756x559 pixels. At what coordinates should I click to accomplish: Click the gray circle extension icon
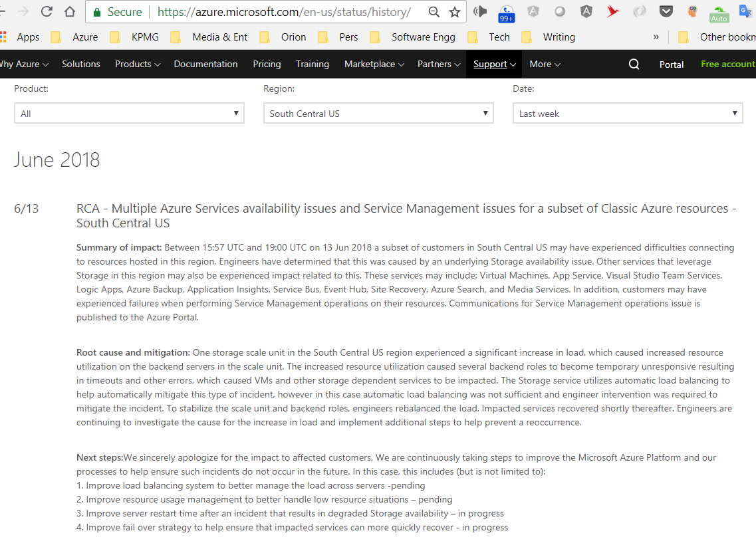(560, 11)
